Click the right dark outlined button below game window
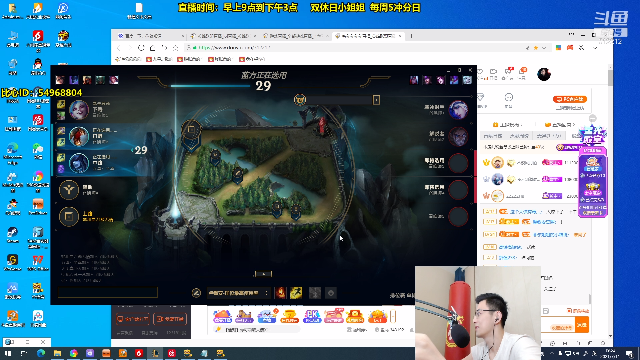640x360 pixels. 170,319
